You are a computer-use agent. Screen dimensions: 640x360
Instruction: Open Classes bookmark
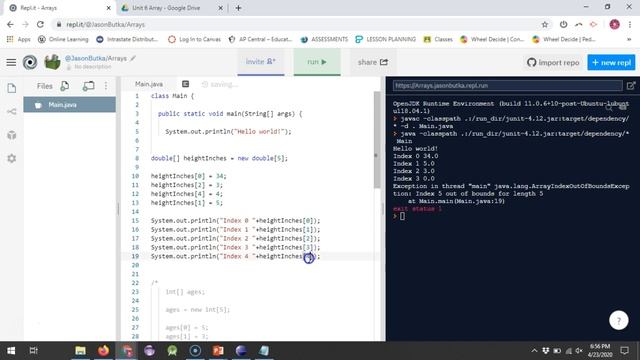click(x=438, y=39)
